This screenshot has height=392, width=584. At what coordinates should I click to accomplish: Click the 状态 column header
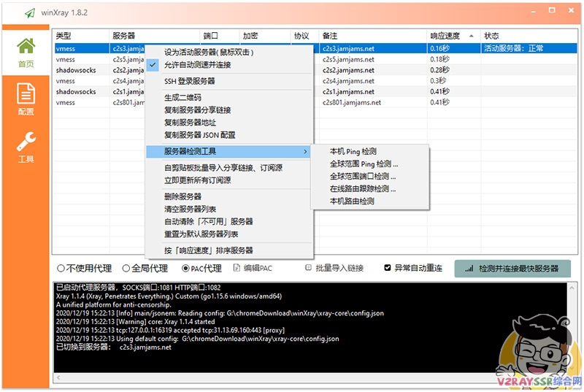tap(529, 36)
